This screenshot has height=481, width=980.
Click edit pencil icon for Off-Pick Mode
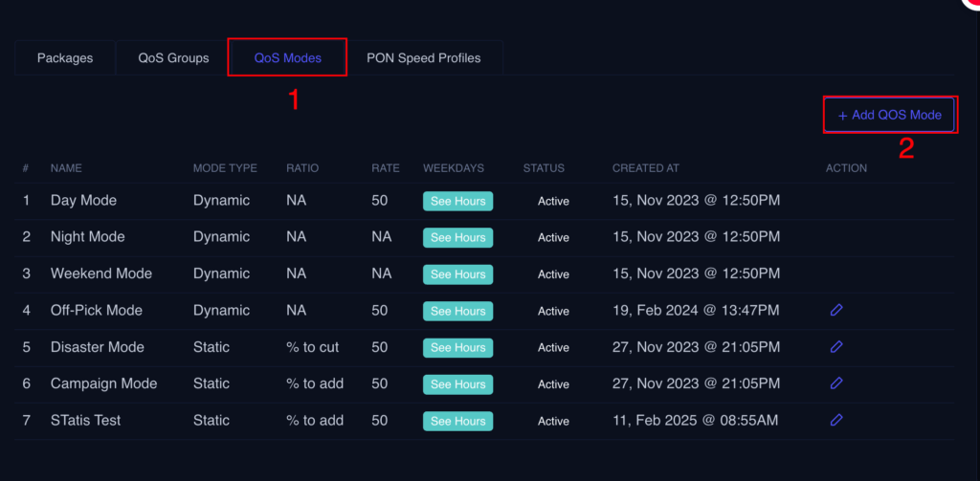[835, 310]
